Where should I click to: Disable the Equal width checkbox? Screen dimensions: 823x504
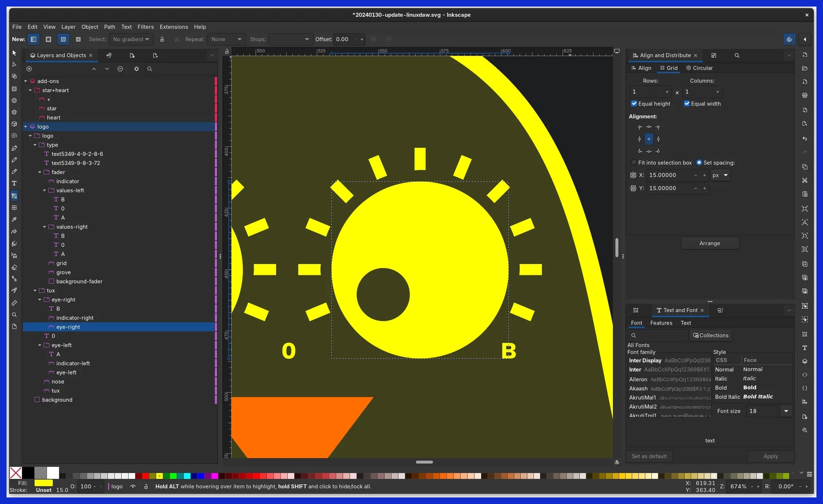coord(687,103)
